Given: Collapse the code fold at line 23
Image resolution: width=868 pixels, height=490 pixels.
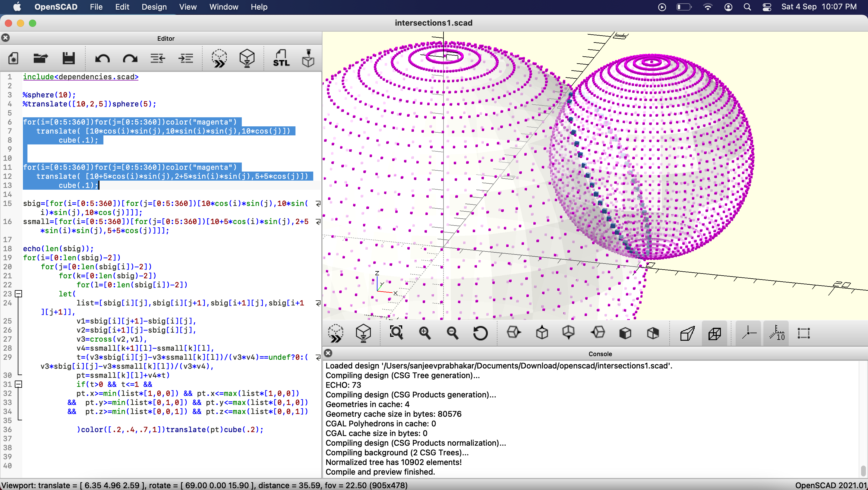Looking at the screenshot, I should tap(19, 294).
